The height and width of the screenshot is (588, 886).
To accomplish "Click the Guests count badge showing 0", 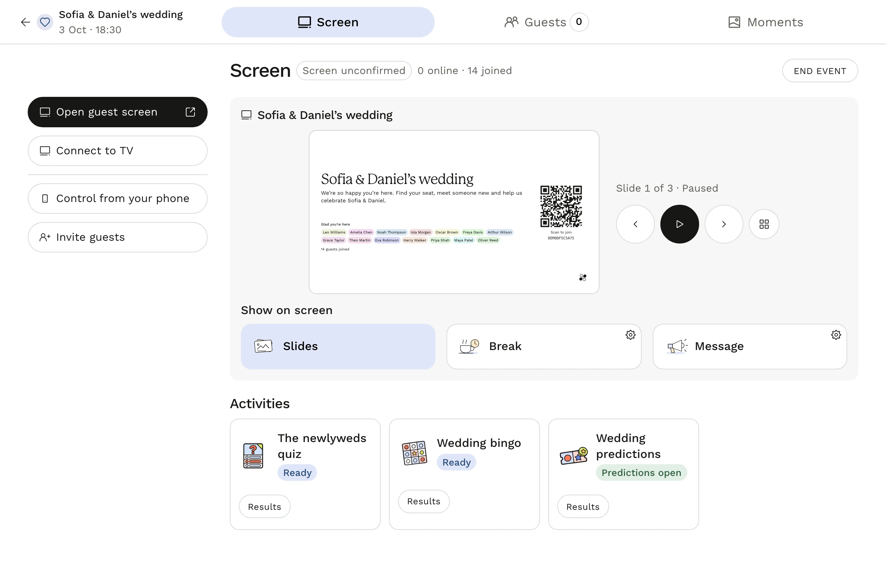I will [579, 22].
